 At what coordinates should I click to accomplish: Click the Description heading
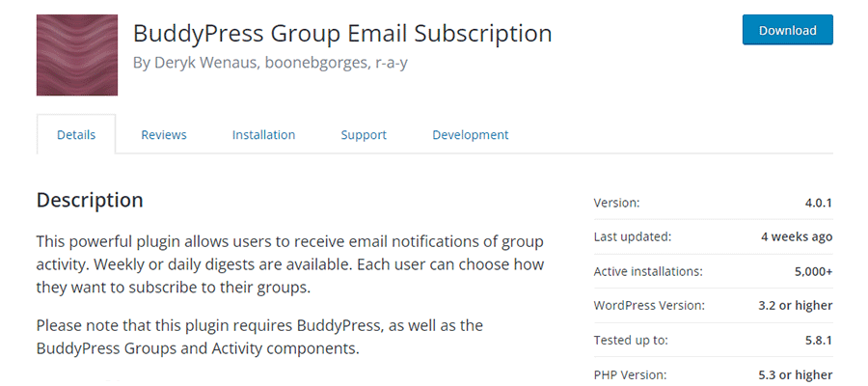pyautogui.click(x=90, y=201)
